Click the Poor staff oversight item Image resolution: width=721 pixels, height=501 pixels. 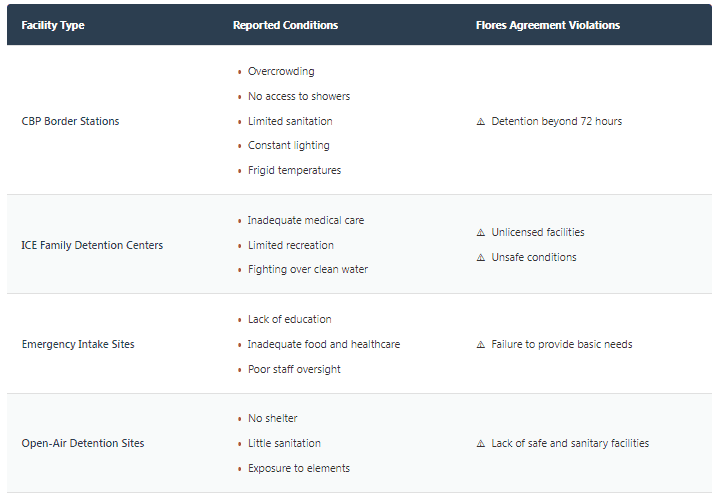click(x=294, y=370)
